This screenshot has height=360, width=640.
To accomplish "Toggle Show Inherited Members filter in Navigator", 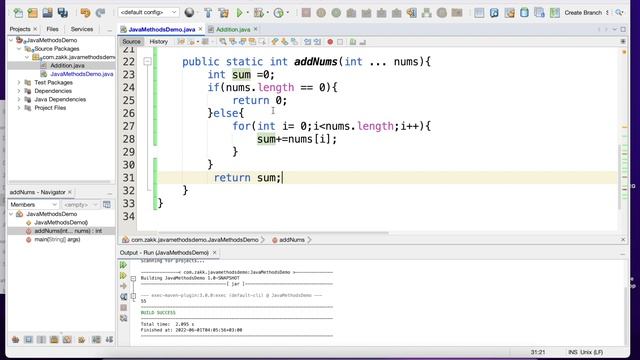I will pyautogui.click(x=15, y=339).
